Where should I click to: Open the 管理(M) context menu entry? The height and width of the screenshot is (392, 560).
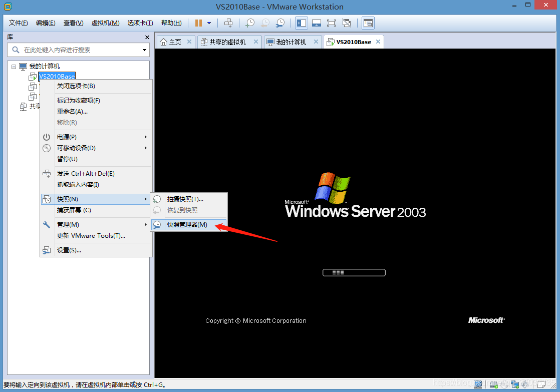(96, 225)
